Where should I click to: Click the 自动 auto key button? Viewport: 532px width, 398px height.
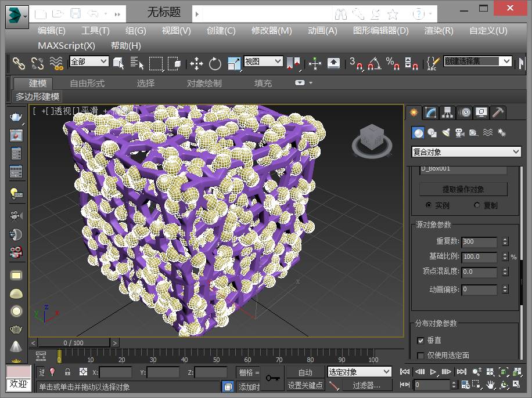pos(305,372)
